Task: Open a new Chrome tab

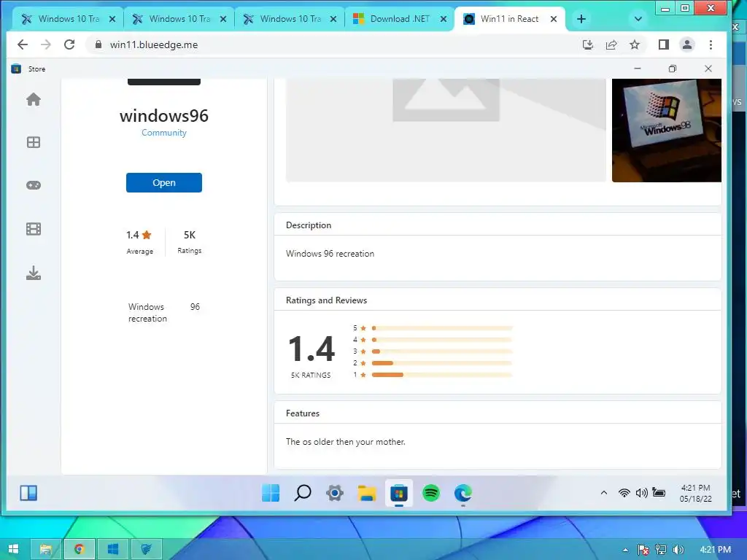Action: [x=581, y=19]
